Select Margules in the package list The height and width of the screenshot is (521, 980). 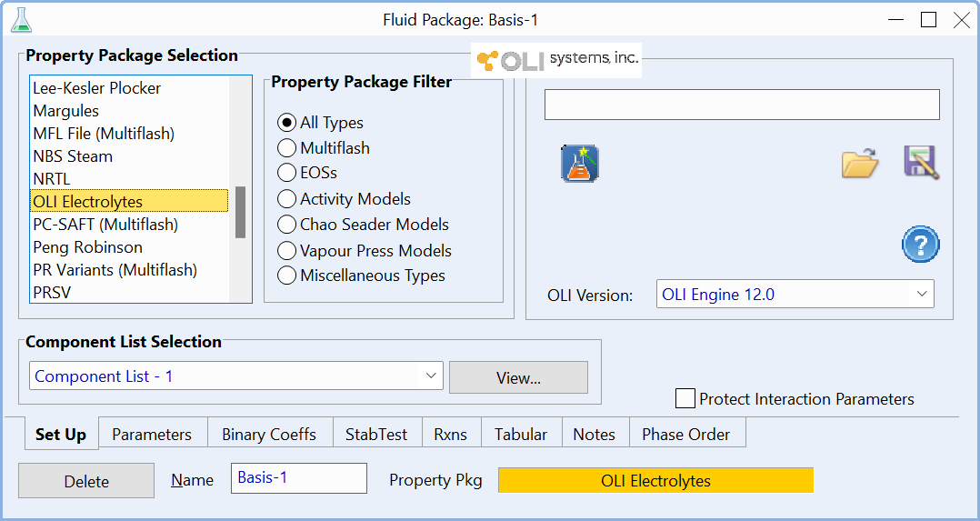click(129, 111)
